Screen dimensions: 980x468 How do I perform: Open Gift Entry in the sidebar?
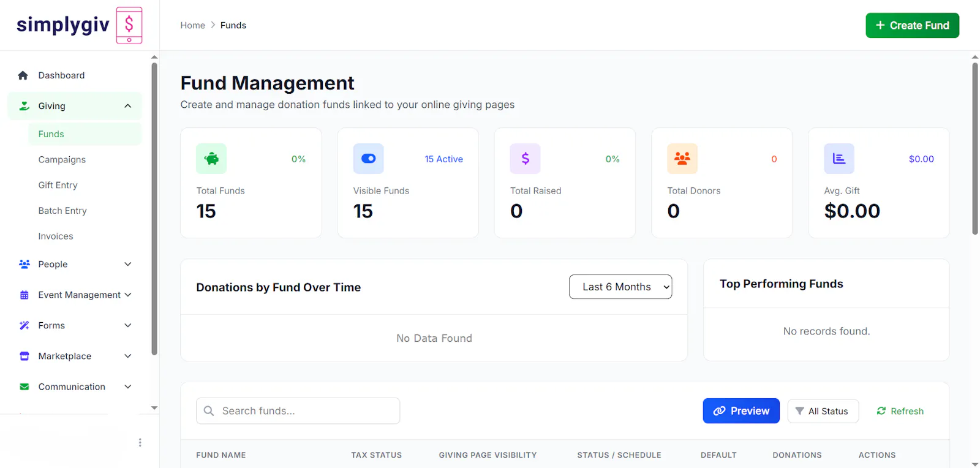click(58, 185)
